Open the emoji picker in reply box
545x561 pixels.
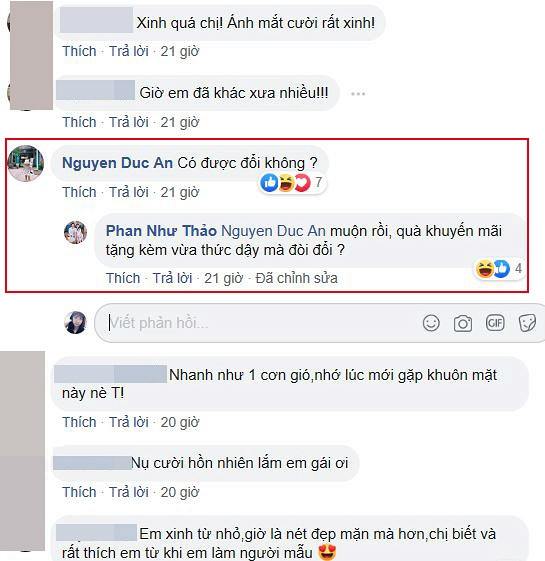[x=431, y=323]
